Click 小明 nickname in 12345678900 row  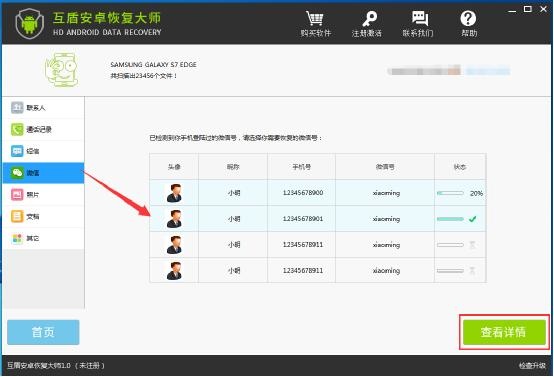[x=234, y=193]
